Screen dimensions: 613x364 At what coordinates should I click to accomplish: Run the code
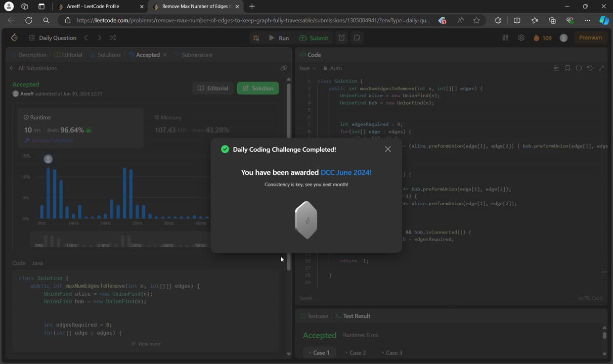point(279,38)
